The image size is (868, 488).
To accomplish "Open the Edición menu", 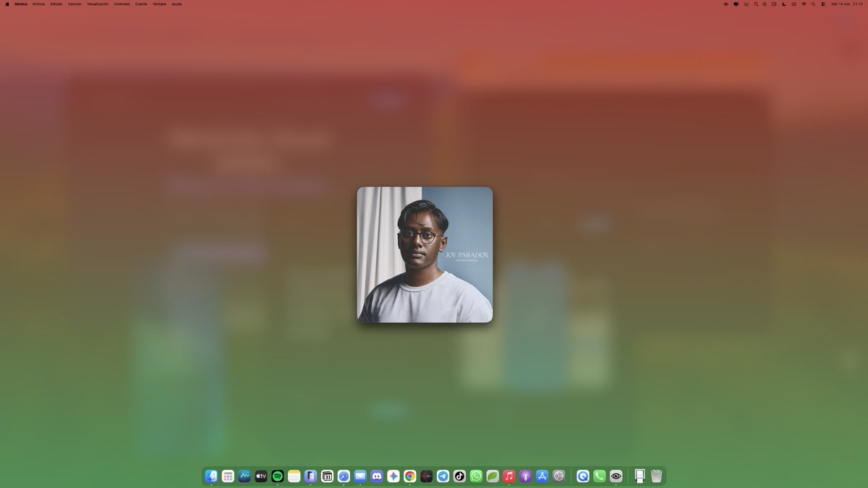I will 56,4.
